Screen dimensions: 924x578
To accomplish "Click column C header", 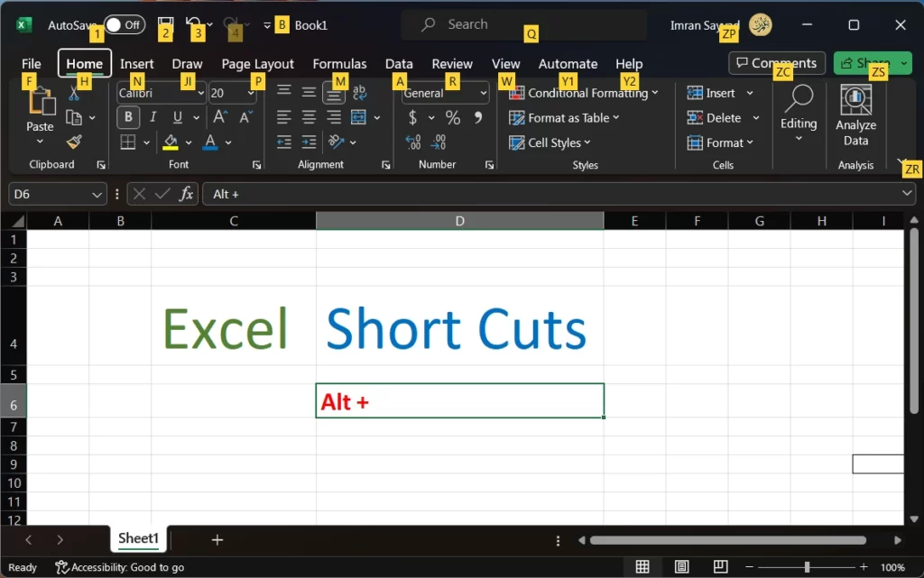I will point(234,221).
